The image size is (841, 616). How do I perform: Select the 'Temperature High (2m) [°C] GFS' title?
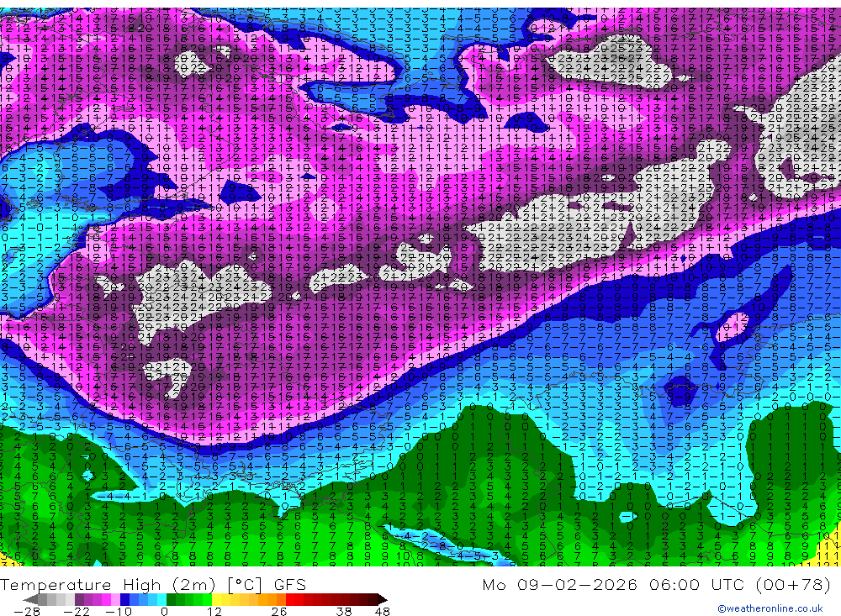(x=153, y=584)
